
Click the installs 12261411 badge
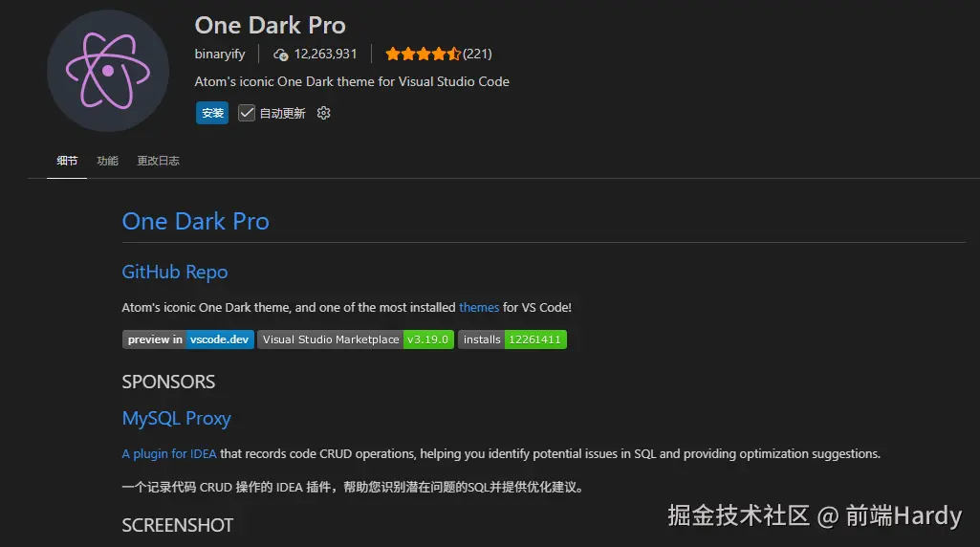coord(512,339)
